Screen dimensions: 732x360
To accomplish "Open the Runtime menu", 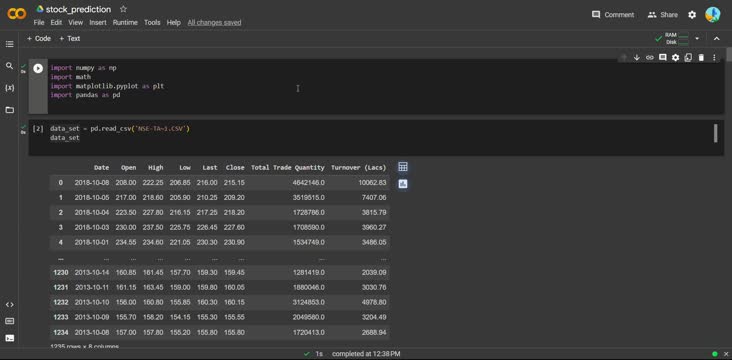I will click(125, 22).
